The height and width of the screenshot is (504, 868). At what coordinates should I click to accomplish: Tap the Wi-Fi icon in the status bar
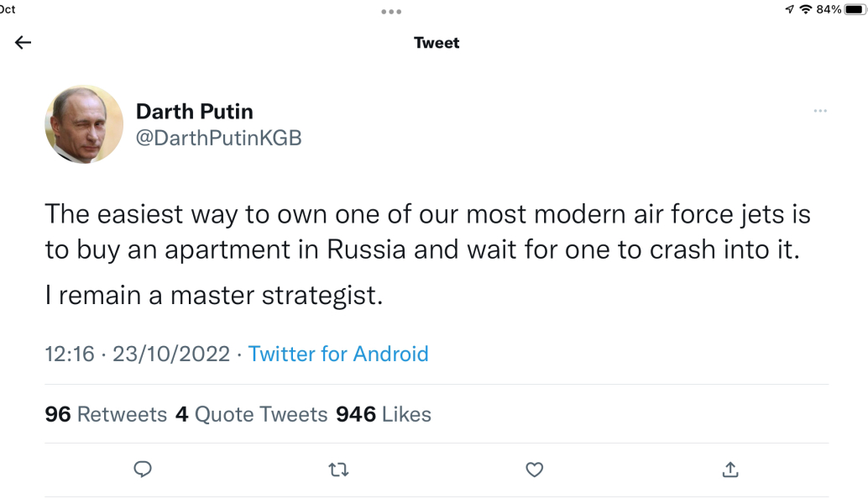806,9
